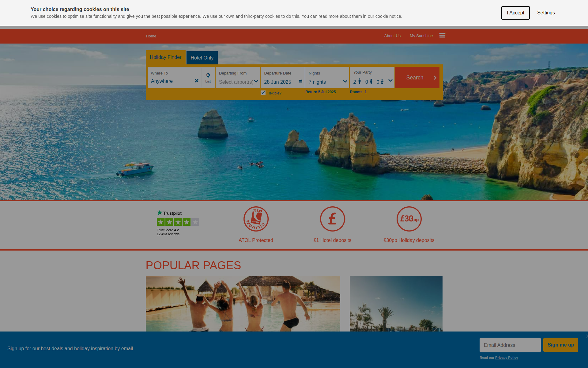The image size is (588, 368).
Task: Click the Rooms: 1 text
Action: (358, 92)
